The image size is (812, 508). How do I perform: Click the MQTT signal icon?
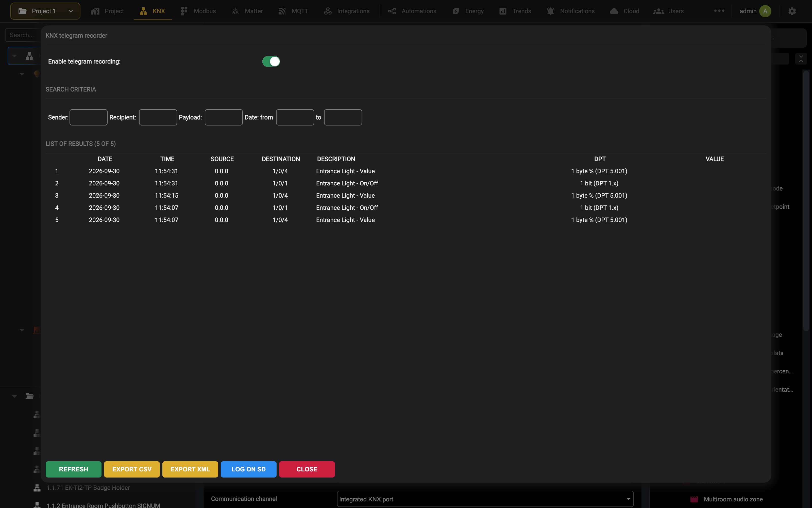(282, 11)
